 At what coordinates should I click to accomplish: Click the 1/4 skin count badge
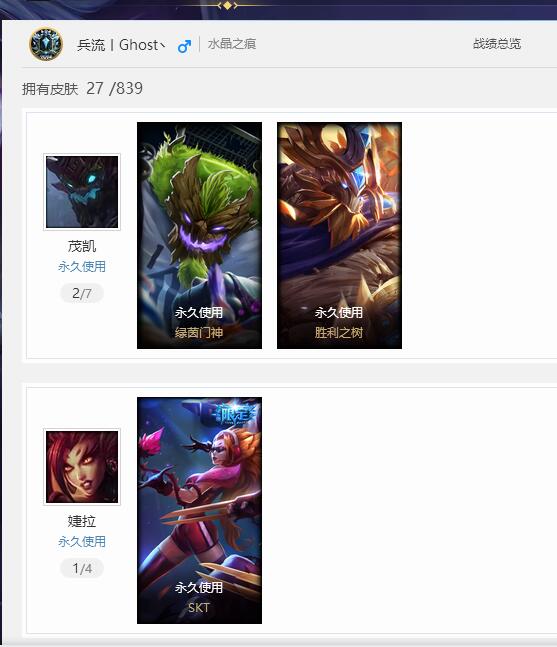click(x=82, y=569)
